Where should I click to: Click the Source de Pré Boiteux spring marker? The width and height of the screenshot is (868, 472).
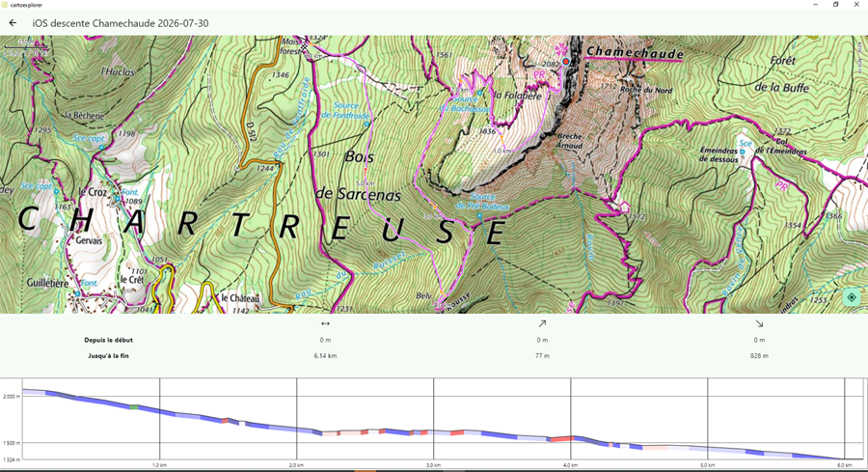pos(479,215)
